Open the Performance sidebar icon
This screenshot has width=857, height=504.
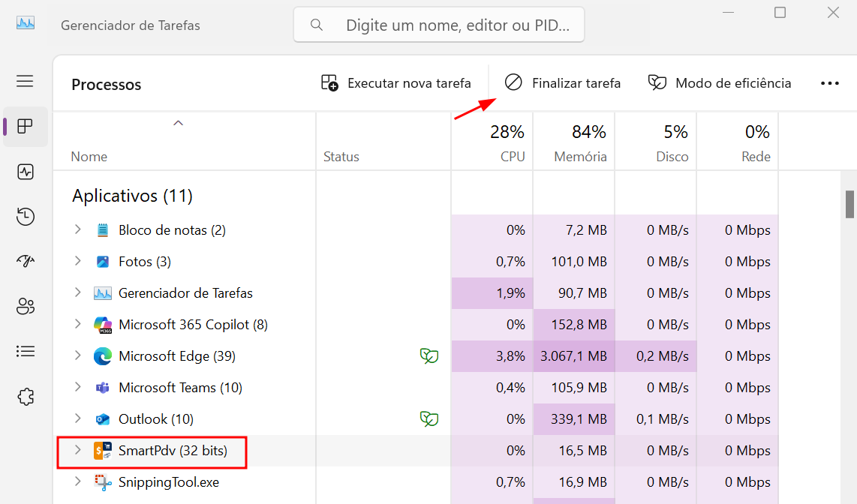(26, 172)
